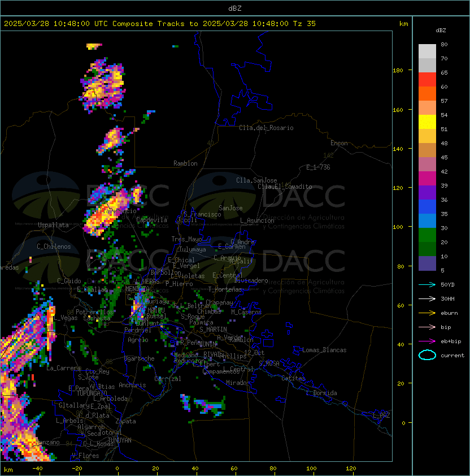Click the slate 5–10 dBZ swatch
Screen dimensions: 470x476
(427, 263)
